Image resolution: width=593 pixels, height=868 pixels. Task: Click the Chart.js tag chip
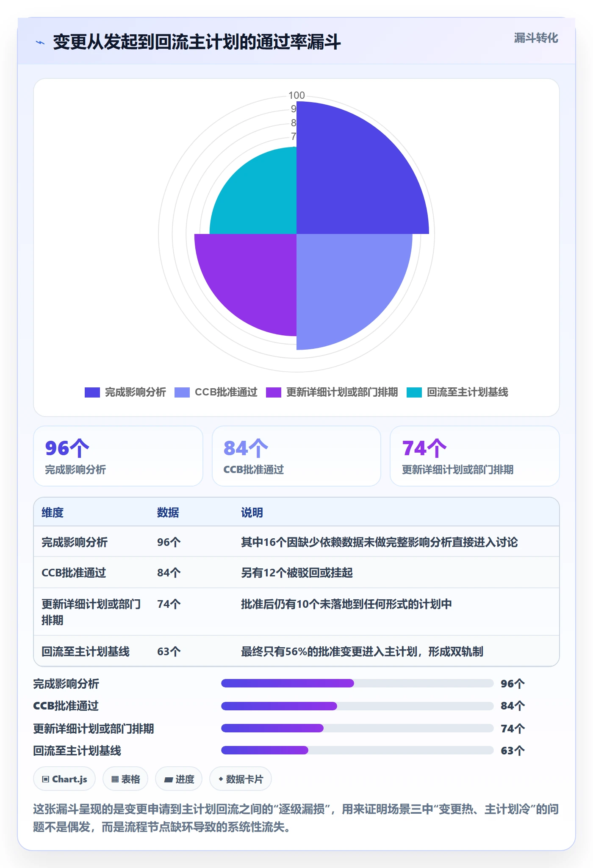[64, 779]
